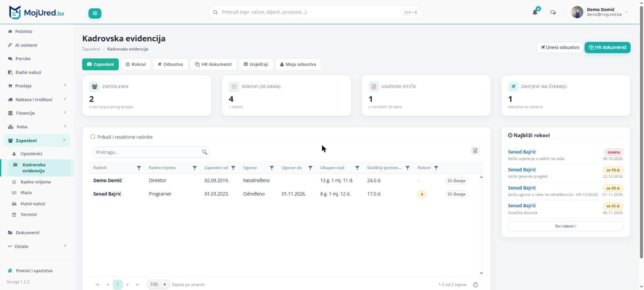Viewport: 644px width, 290px height.
Task: Open filter icon for Radnik column
Action: [139, 168]
